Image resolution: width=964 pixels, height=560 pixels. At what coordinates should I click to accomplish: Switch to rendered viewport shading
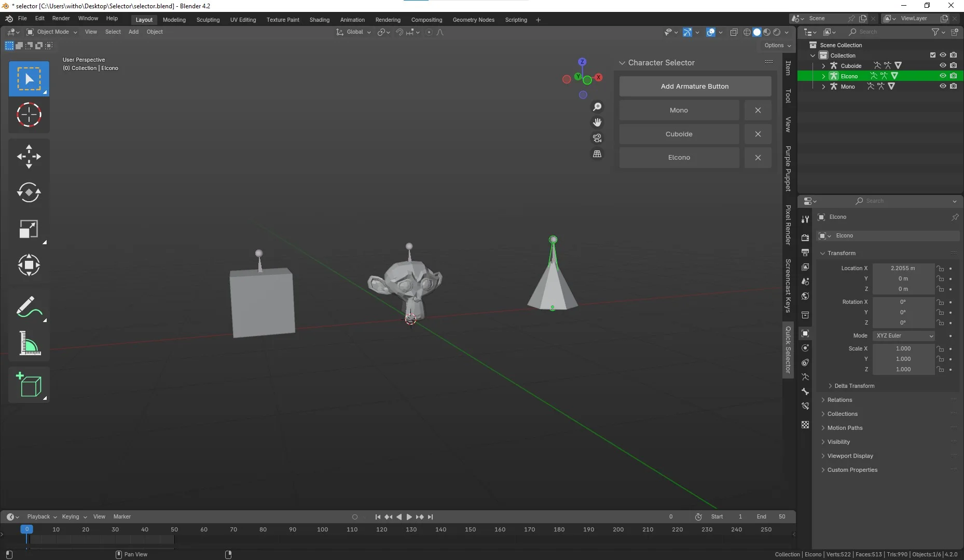pyautogui.click(x=777, y=32)
